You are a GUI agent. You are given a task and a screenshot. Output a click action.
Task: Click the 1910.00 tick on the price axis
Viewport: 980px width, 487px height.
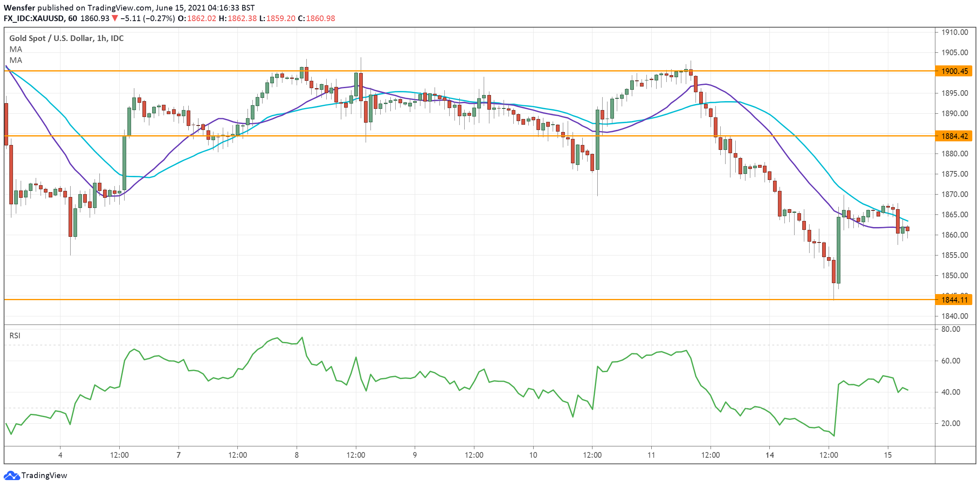[x=954, y=32]
